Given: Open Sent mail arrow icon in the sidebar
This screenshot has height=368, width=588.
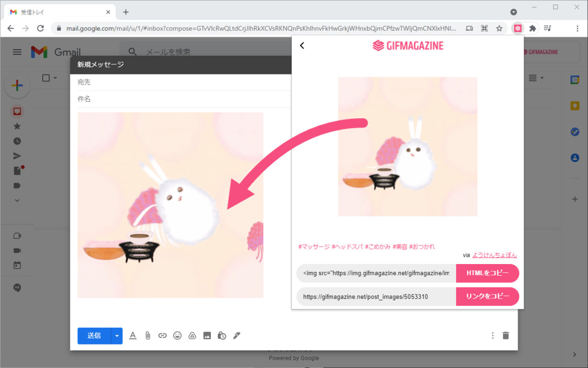Looking at the screenshot, I should (17, 156).
